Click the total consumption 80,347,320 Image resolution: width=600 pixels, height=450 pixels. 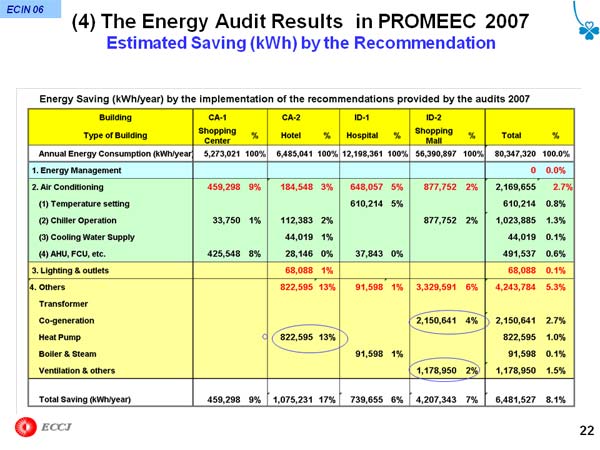click(515, 154)
